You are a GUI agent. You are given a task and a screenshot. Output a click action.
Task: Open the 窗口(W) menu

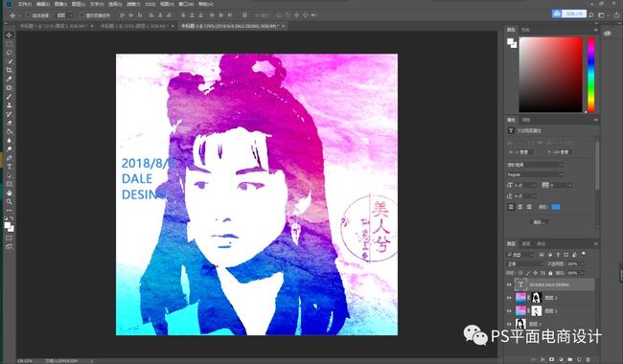pos(186,4)
